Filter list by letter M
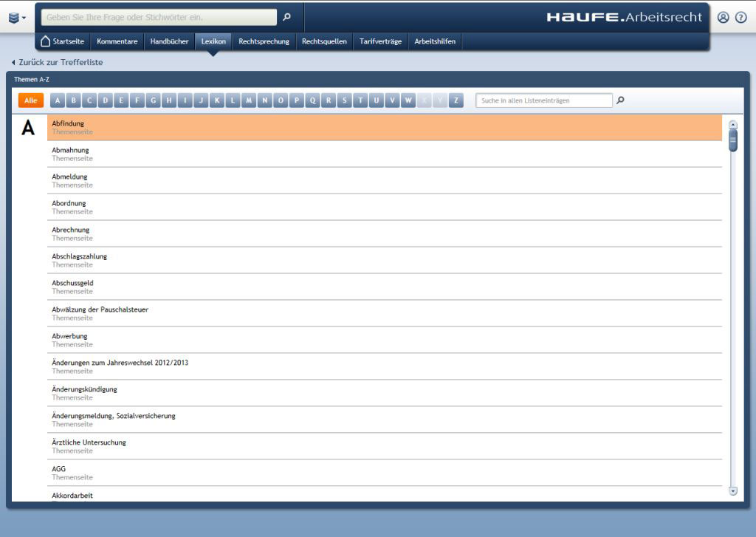Screen dimensions: 756x537 point(249,100)
